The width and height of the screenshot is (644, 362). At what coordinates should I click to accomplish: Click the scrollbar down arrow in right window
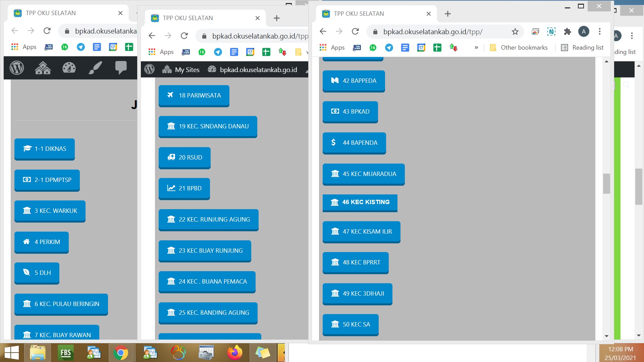(606, 336)
